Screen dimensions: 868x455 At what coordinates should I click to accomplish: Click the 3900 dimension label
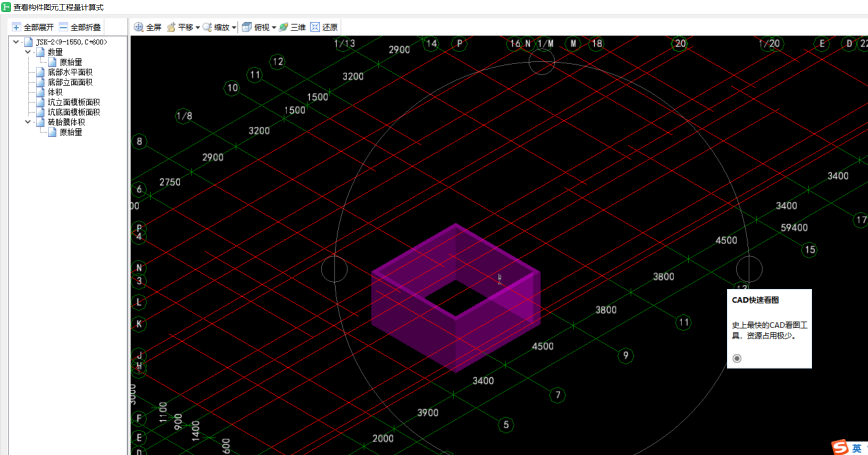click(427, 412)
